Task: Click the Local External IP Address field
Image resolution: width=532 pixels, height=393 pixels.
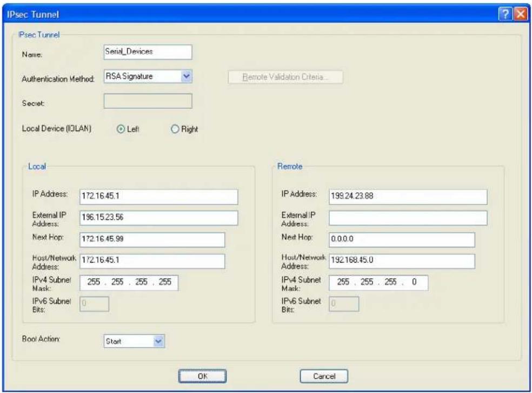Action: click(x=159, y=218)
